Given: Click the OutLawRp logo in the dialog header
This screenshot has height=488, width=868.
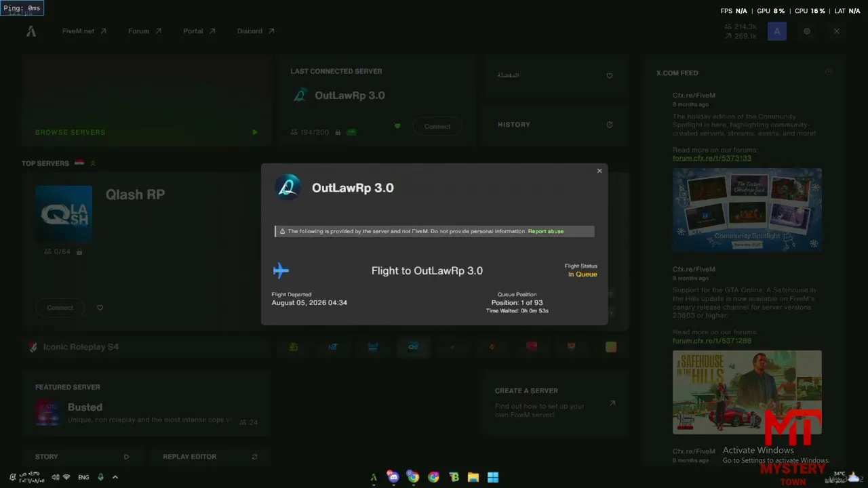Looking at the screenshot, I should (288, 188).
